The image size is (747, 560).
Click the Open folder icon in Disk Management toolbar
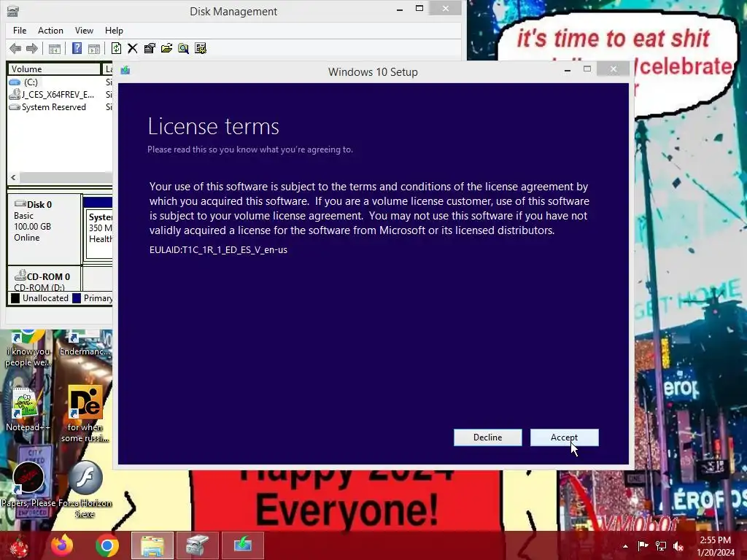pyautogui.click(x=166, y=48)
